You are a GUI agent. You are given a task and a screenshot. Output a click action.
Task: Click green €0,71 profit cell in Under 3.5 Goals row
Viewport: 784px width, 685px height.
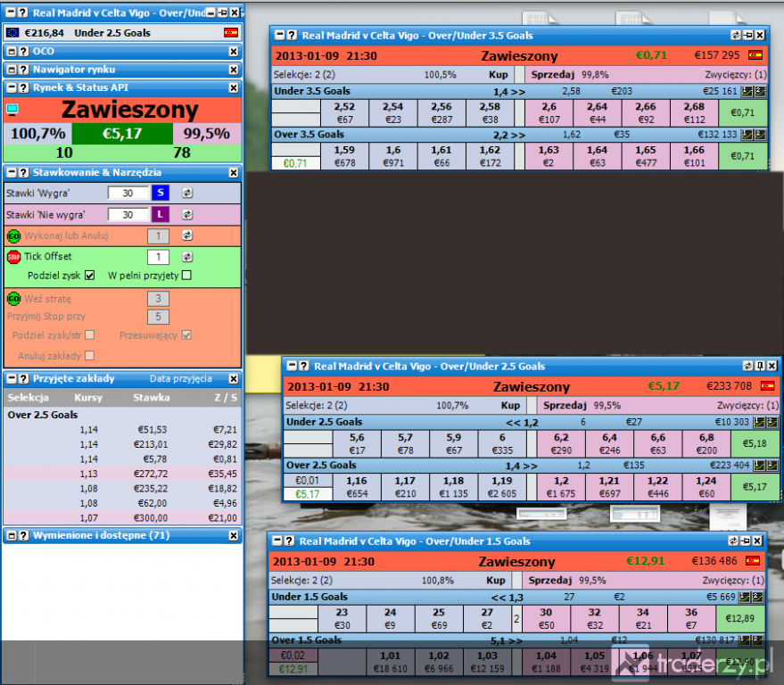pos(742,113)
